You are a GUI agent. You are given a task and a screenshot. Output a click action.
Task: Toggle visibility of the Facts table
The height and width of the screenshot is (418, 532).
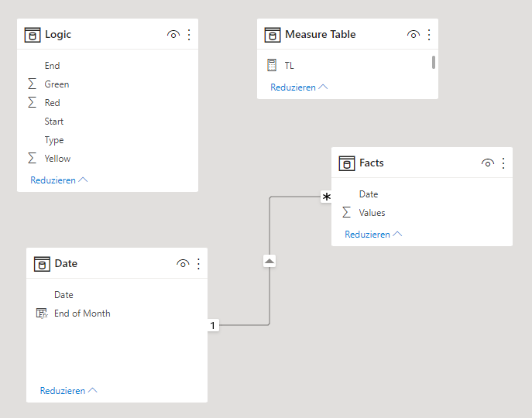488,163
